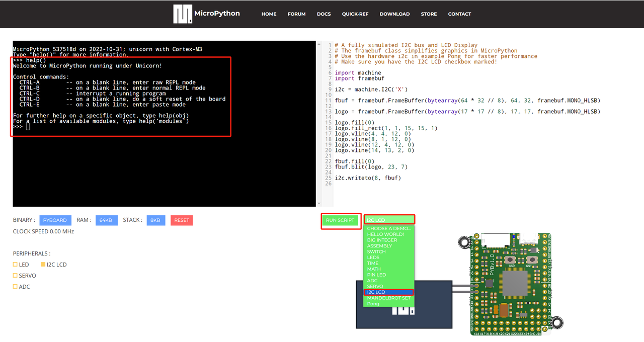This screenshot has width=644, height=342.
Task: Select ASSEMBLY demo option
Action: click(388, 246)
